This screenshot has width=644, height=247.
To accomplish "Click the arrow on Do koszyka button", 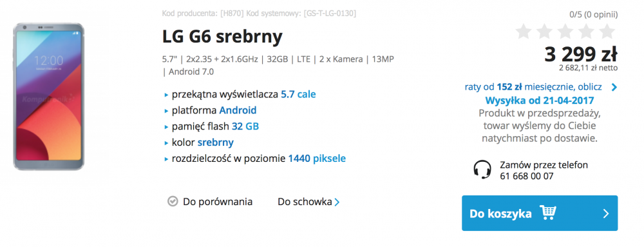I will [x=606, y=213].
